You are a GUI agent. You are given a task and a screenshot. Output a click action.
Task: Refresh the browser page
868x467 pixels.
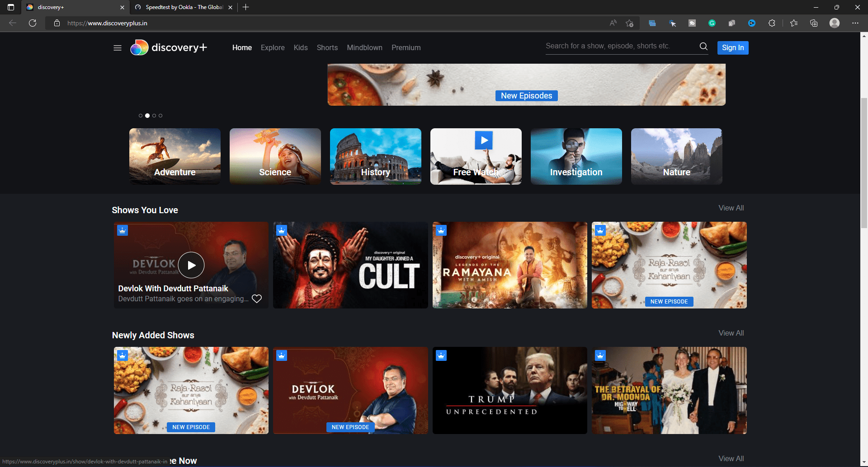(33, 23)
